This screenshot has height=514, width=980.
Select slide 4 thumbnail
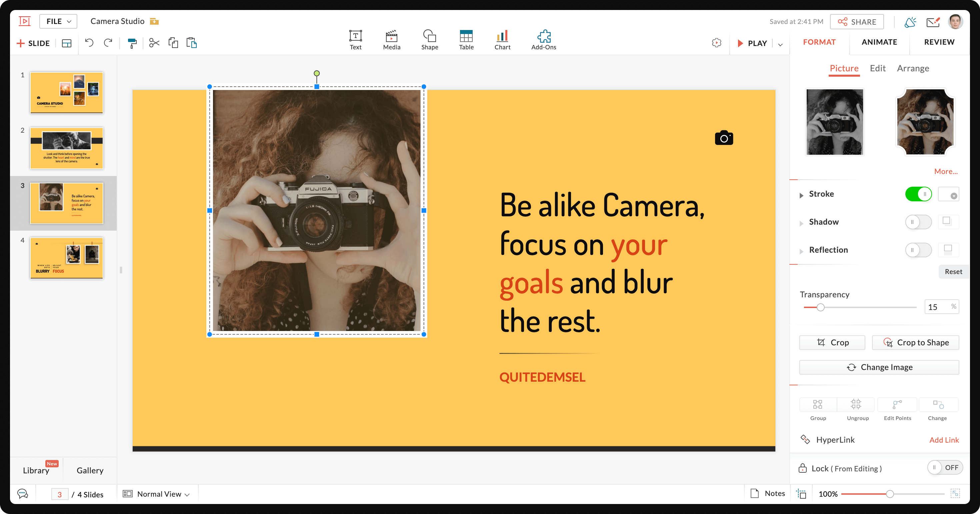coord(67,258)
